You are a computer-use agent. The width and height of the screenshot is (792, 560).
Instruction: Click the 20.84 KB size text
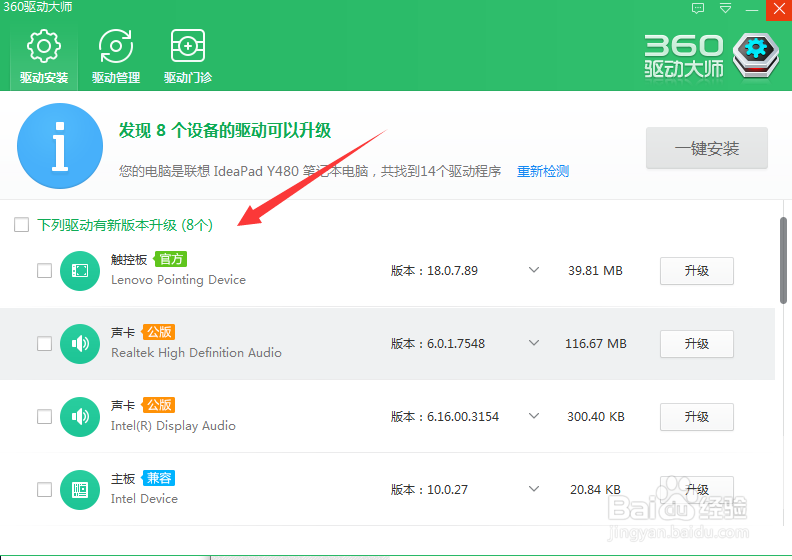(595, 490)
